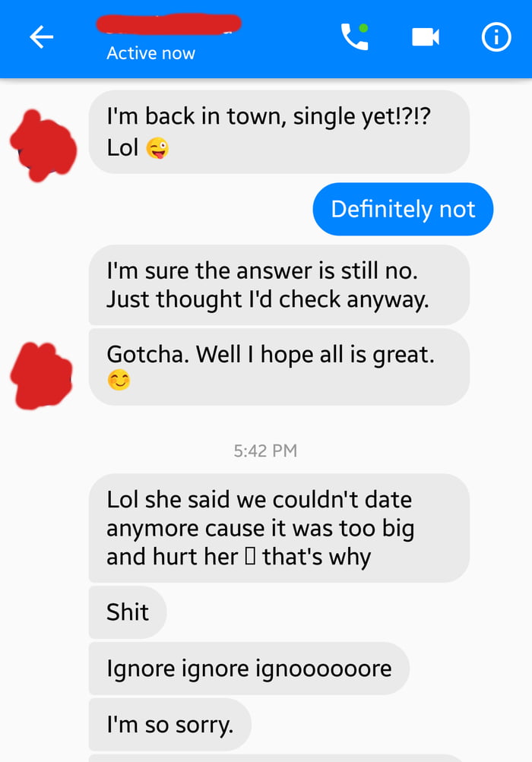Tap the Active now status text
The image size is (532, 762).
150,53
